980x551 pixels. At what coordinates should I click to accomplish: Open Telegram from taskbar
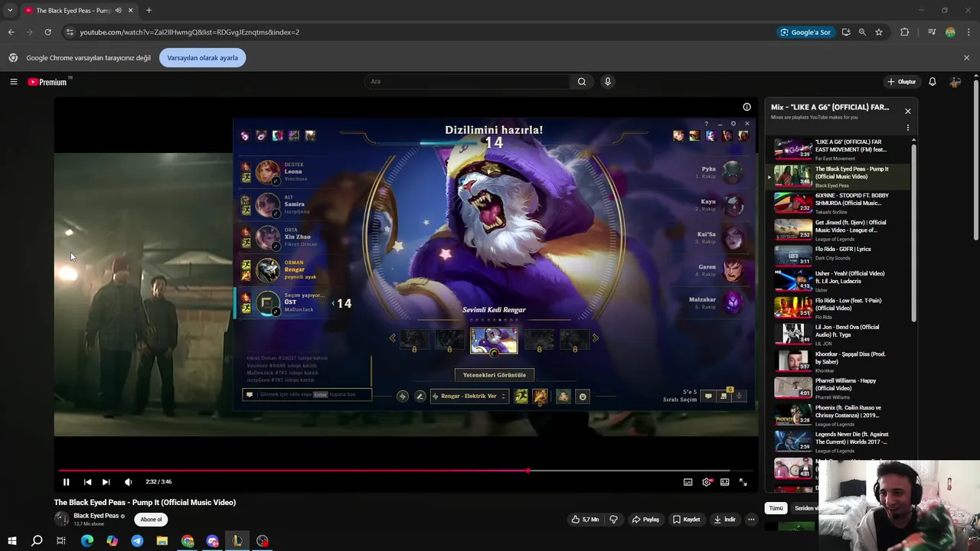pyautogui.click(x=137, y=541)
